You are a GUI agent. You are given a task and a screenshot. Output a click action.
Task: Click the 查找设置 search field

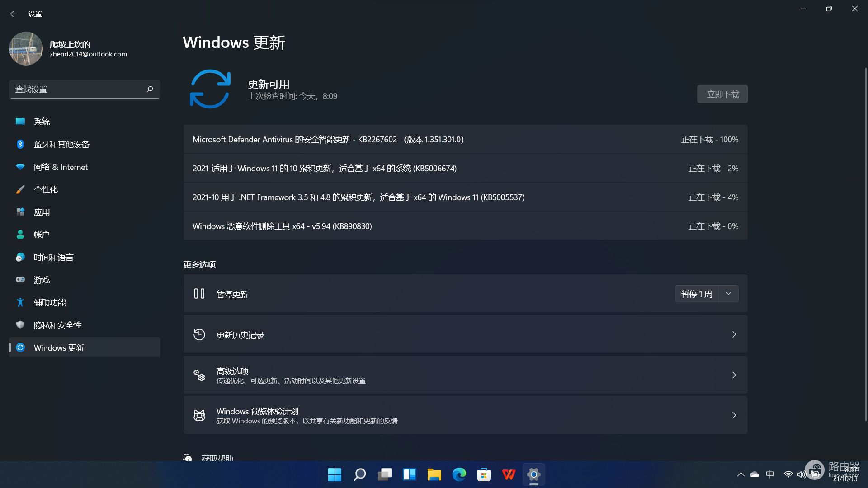coord(85,89)
